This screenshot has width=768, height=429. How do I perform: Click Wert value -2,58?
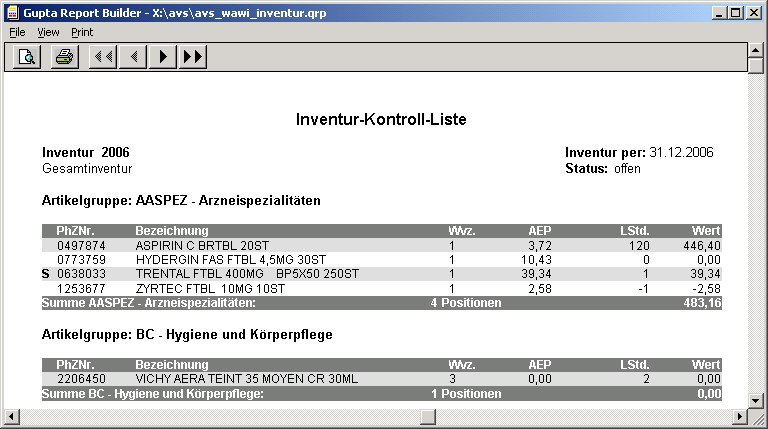point(706,288)
